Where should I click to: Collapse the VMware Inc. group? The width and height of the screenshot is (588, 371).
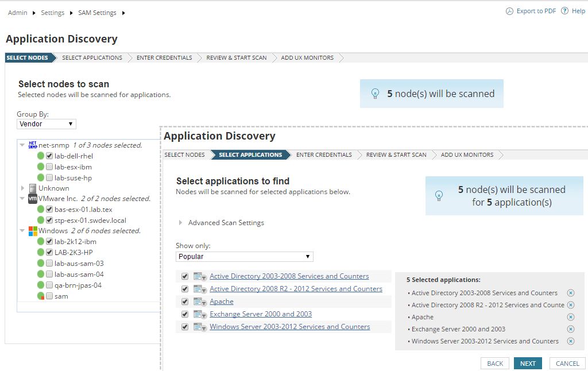(x=22, y=199)
